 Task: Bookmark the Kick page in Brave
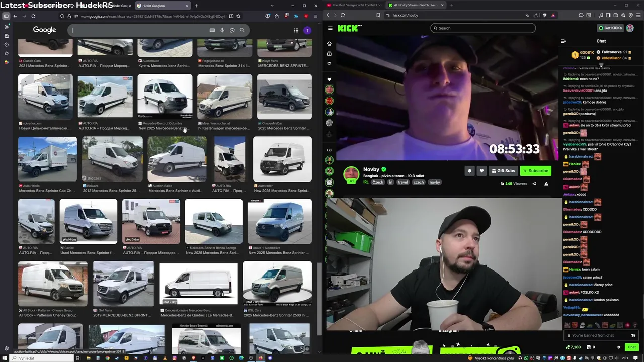pyautogui.click(x=378, y=15)
